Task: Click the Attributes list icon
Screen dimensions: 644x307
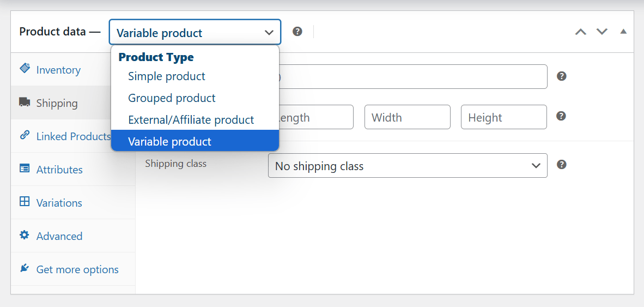Action: pos(25,168)
